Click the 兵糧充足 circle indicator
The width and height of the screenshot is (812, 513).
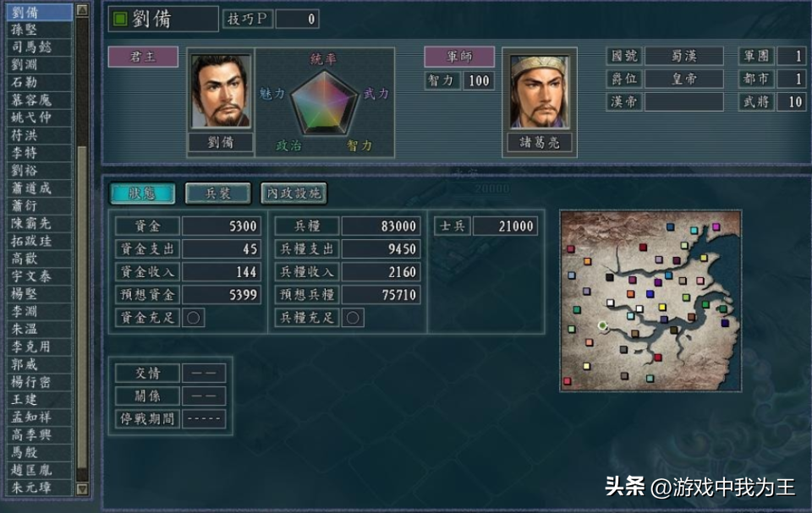(x=353, y=318)
